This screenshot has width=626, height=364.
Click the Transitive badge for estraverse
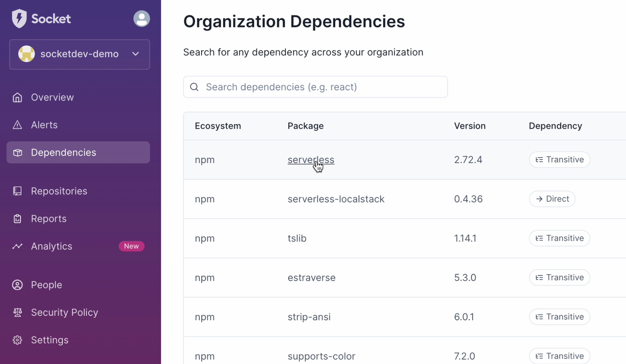coord(559,278)
